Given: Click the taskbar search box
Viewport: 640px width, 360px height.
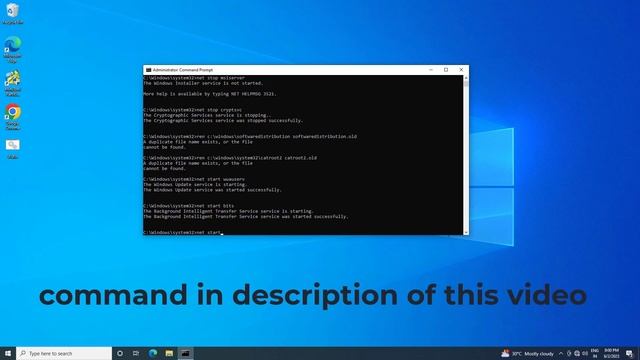Looking at the screenshot, I should coord(64,353).
